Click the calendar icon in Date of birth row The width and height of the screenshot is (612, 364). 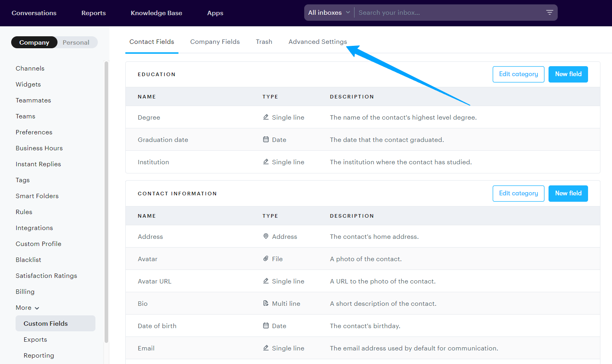point(266,326)
